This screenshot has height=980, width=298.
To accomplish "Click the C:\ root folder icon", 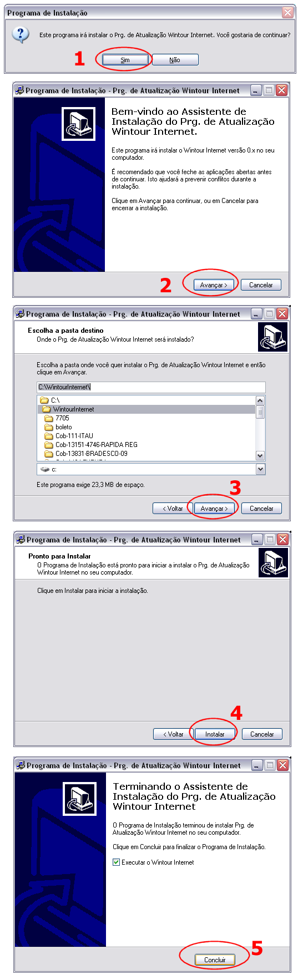I will point(44,400).
